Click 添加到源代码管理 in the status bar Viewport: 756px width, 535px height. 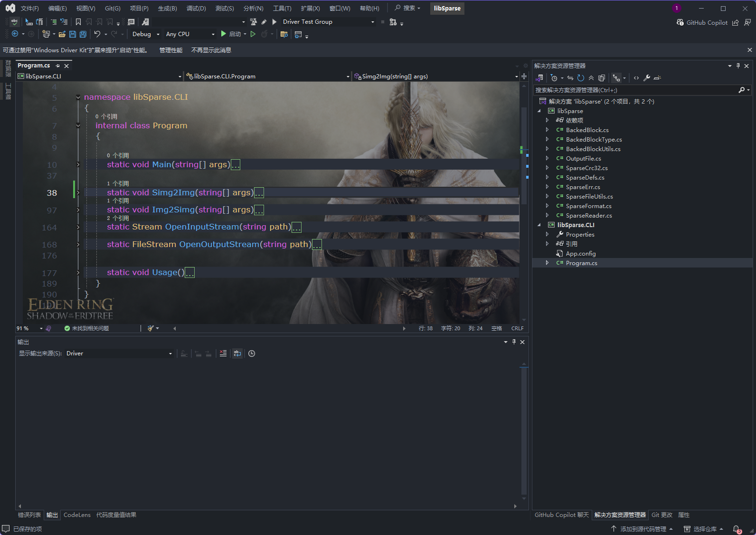[x=642, y=529]
